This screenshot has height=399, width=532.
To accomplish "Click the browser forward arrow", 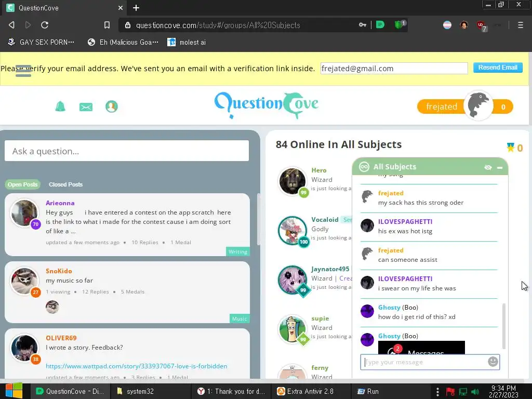I will point(28,25).
